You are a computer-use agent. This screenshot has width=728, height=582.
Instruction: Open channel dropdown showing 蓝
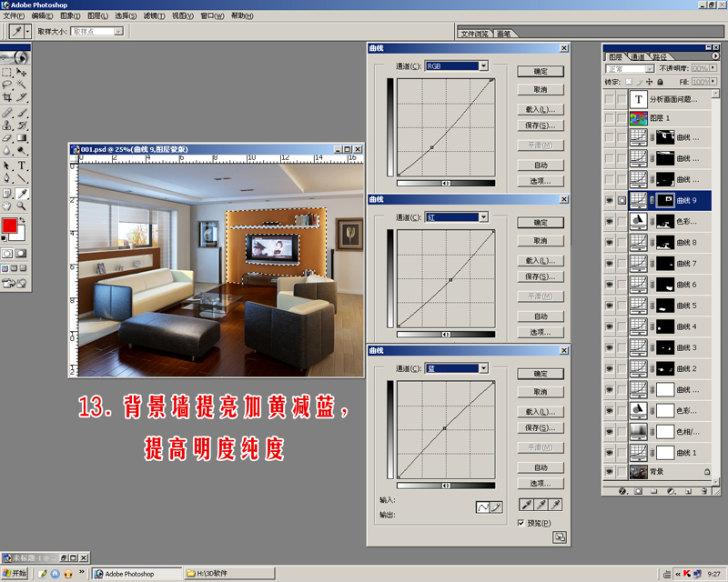pyautogui.click(x=483, y=368)
